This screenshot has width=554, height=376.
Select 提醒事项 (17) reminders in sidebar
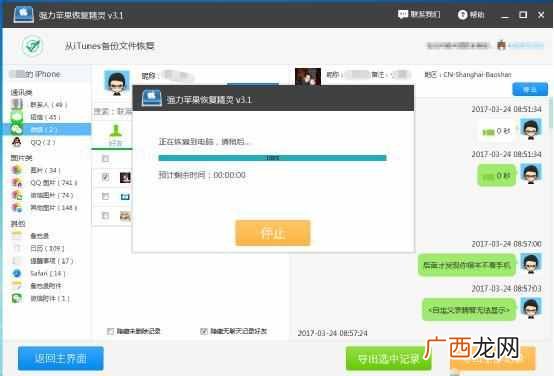click(52, 261)
